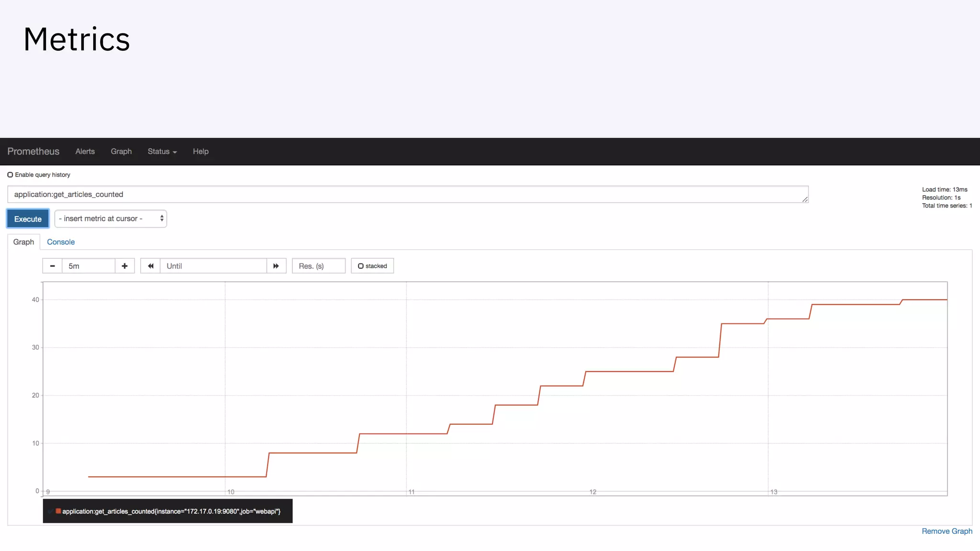The width and height of the screenshot is (980, 551).
Task: Enable the query history checkbox
Action: (x=10, y=175)
